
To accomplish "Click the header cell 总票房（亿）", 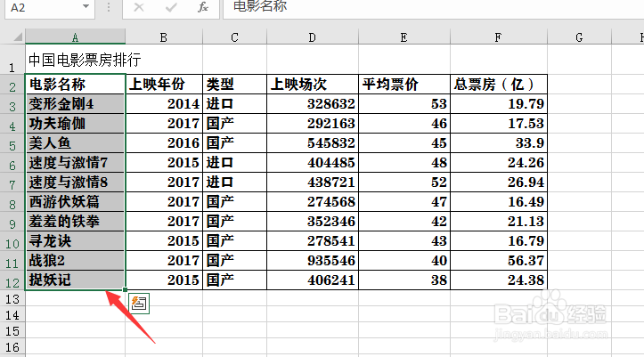I will tap(499, 85).
